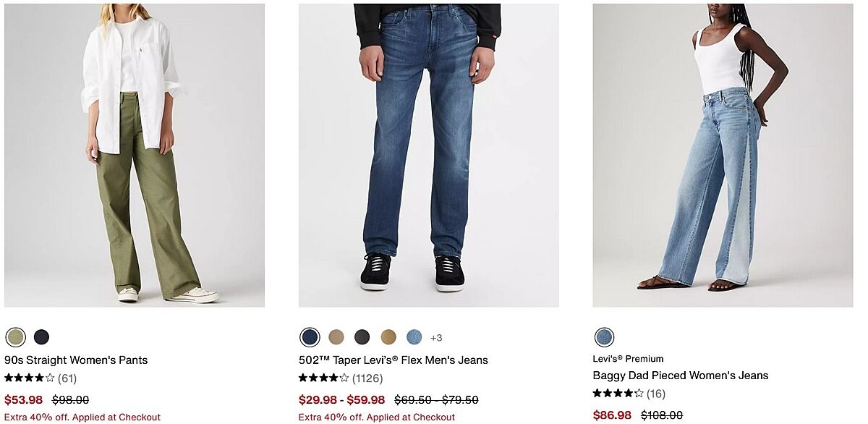View the star rating of 502 Taper Men's Jeans

(x=324, y=378)
